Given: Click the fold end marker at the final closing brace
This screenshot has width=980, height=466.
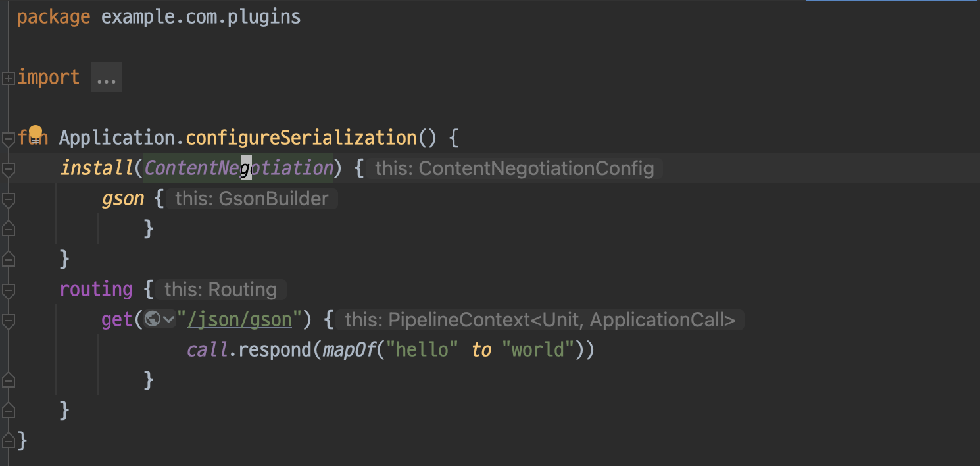Looking at the screenshot, I should point(8,440).
